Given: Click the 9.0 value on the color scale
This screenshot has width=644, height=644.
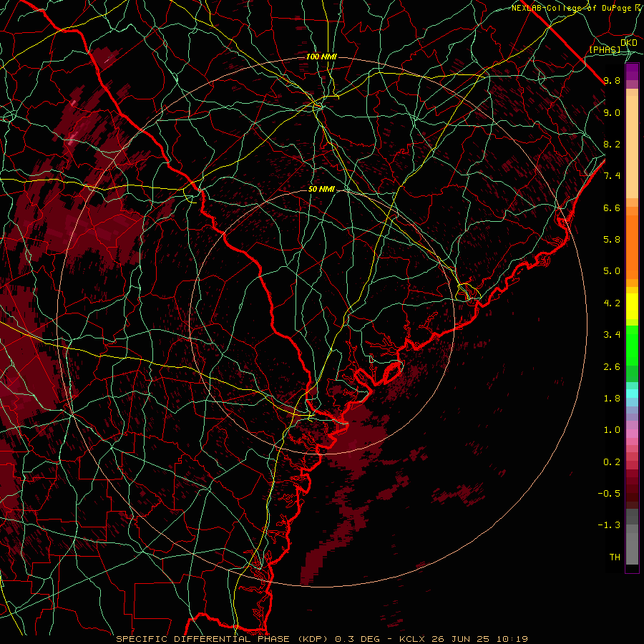Looking at the screenshot, I should (612, 112).
